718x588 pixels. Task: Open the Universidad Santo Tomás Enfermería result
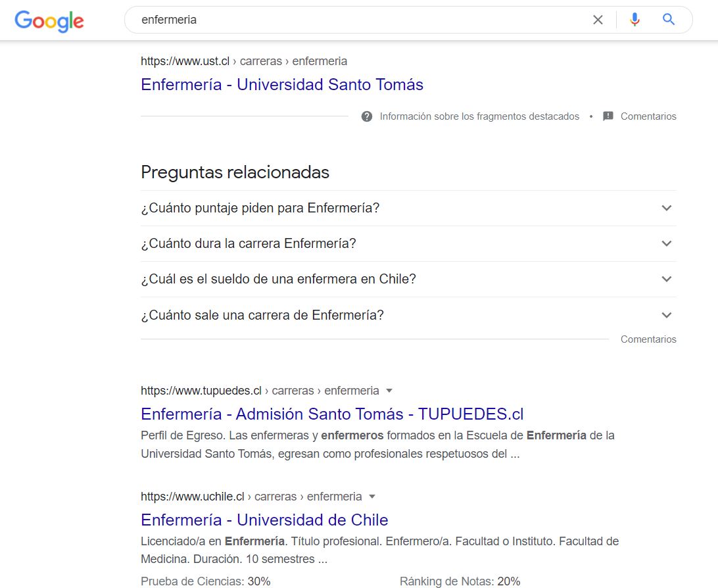[281, 84]
